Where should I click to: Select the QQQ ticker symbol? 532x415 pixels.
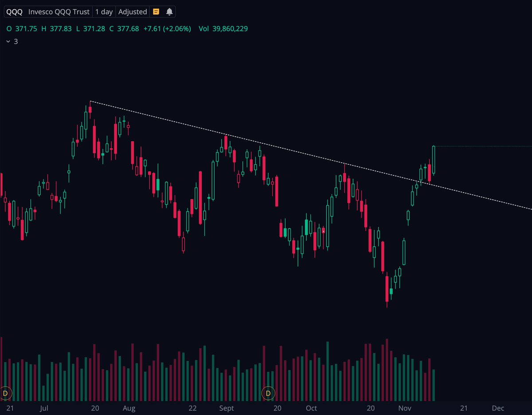15,12
